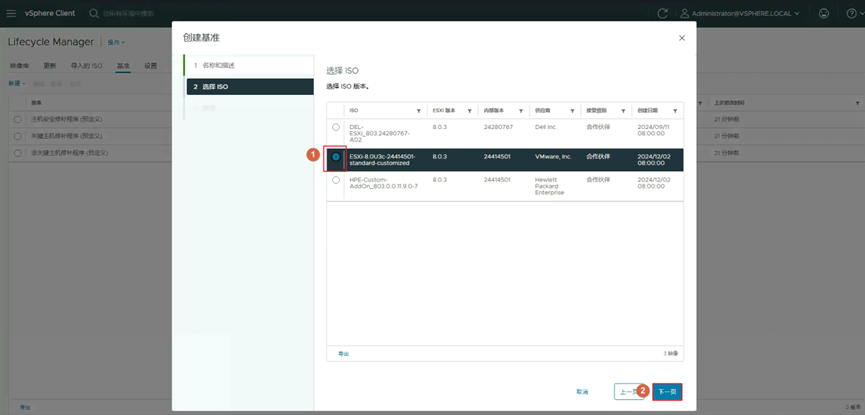Switch to the 映像库 tab
Viewport: 865px width, 415px height.
pos(19,66)
